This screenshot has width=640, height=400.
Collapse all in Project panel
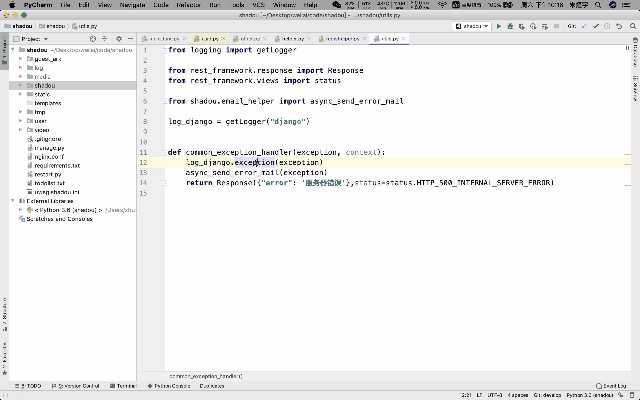pyautogui.click(x=104, y=39)
